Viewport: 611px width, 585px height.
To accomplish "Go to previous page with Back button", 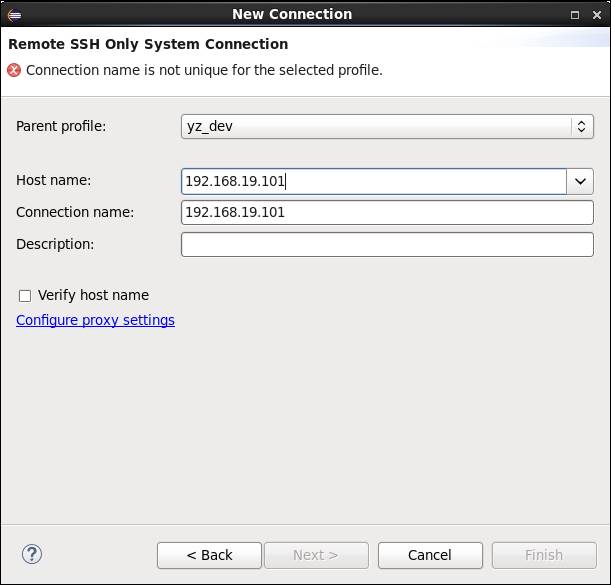I will tap(210, 555).
